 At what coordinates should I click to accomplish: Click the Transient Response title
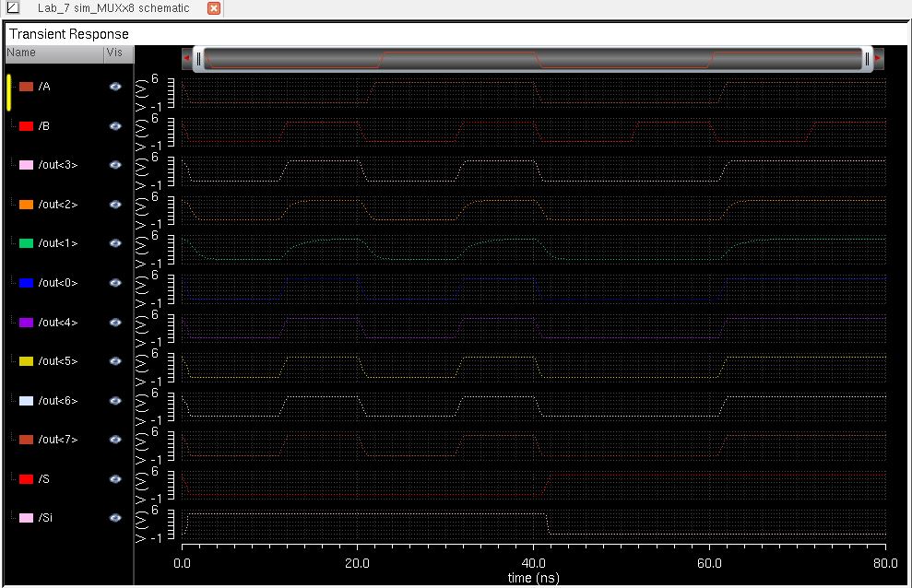click(x=69, y=34)
